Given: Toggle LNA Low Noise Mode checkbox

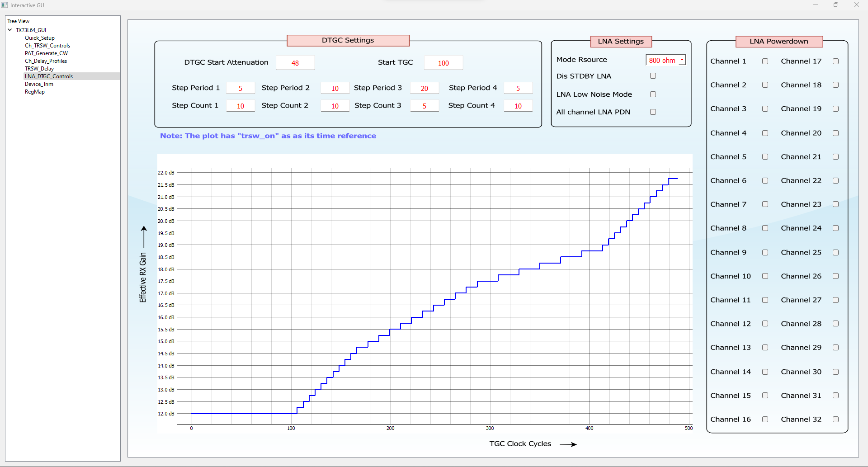Looking at the screenshot, I should (x=653, y=94).
